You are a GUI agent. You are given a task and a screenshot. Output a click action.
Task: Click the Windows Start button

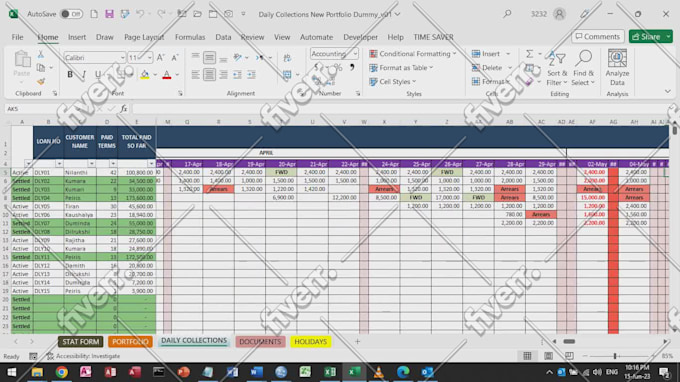point(12,372)
